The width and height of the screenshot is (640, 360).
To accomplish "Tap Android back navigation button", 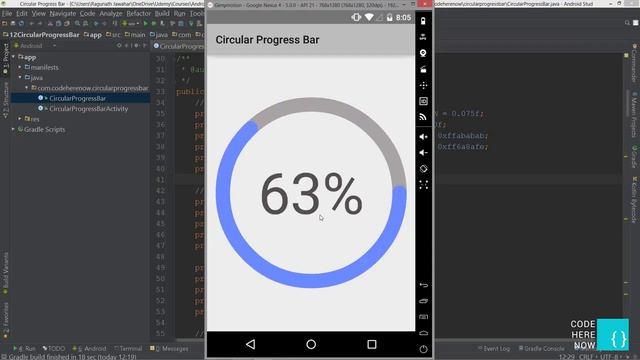I will point(251,344).
